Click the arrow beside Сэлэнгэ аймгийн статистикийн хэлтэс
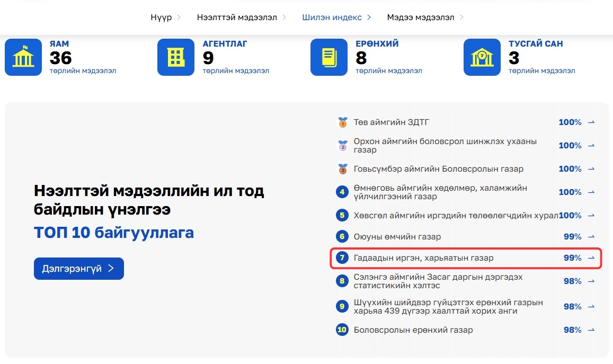Viewport: 613px width, 364px height. (x=591, y=281)
